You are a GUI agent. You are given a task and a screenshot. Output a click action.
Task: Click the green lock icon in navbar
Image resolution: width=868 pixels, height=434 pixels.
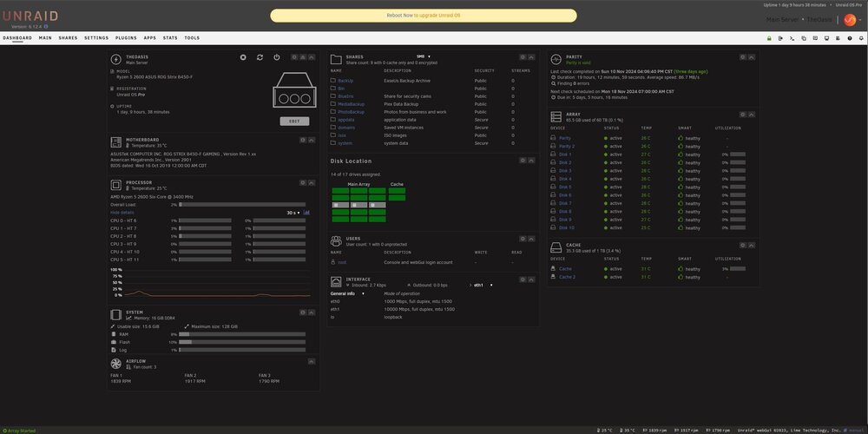[x=769, y=38]
